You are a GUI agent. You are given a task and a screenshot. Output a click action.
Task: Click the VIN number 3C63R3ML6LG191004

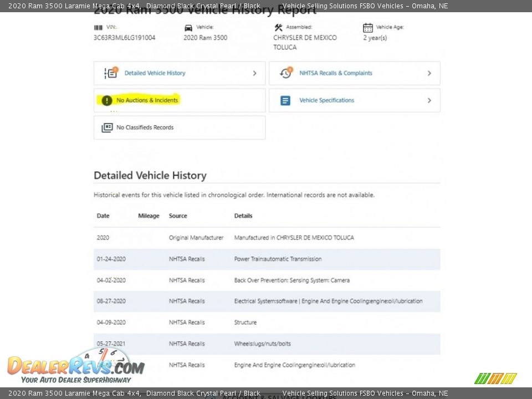125,38
